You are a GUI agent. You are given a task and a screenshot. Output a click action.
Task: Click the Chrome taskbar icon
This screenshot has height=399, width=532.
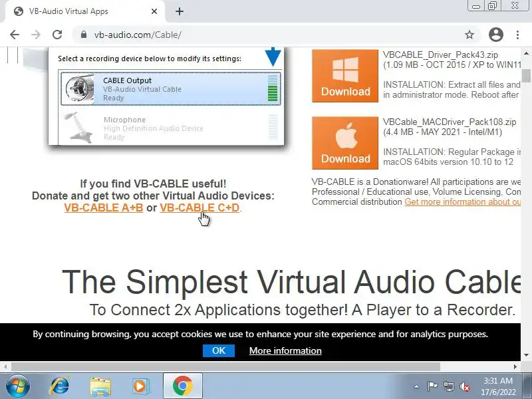(182, 386)
